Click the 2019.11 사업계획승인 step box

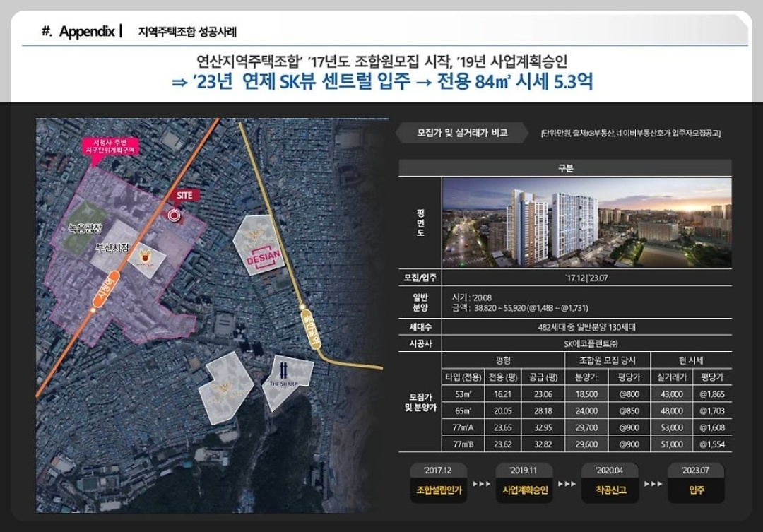524,483
